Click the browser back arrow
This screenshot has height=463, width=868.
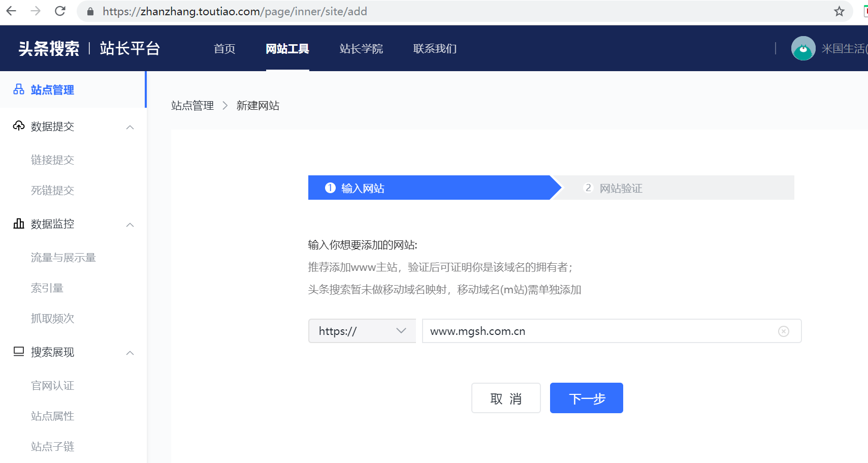(11, 11)
